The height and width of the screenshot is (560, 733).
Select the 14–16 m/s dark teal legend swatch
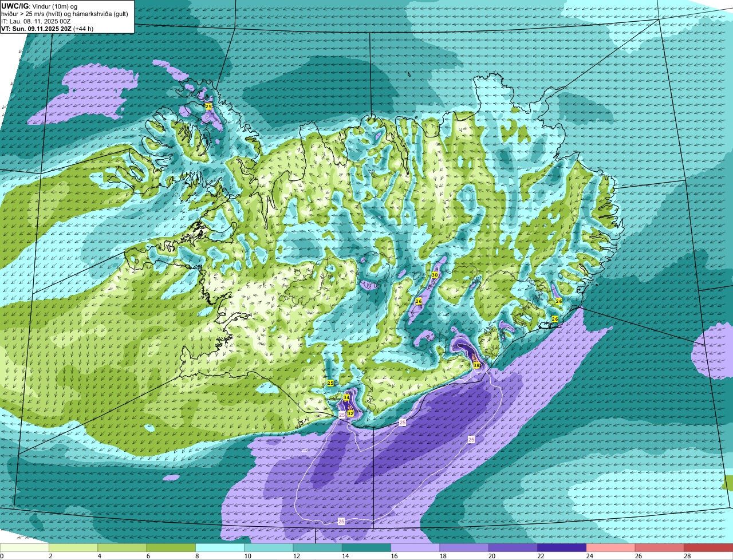[x=366, y=548]
